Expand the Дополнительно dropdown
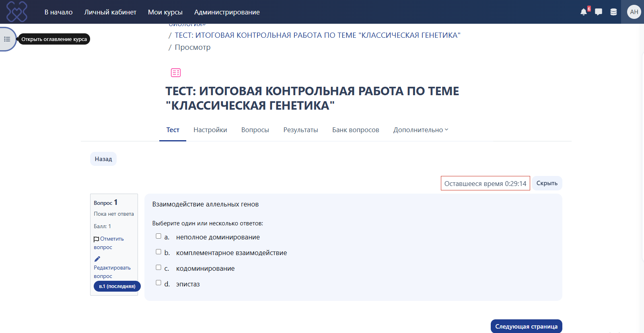The image size is (644, 333). (421, 130)
